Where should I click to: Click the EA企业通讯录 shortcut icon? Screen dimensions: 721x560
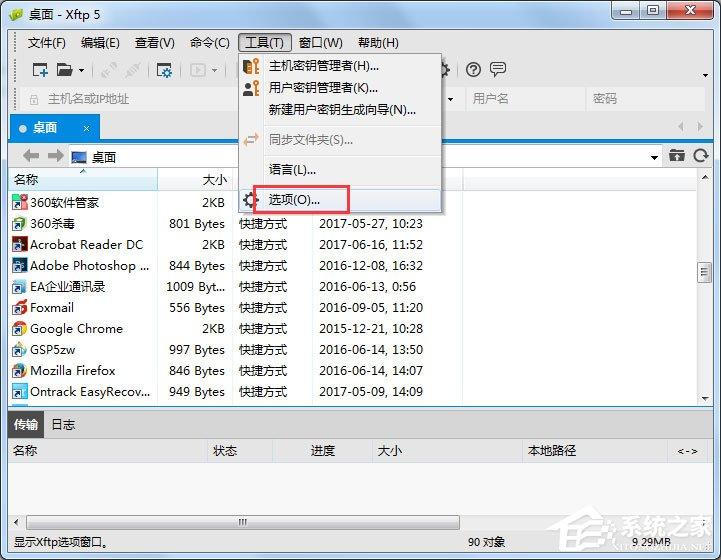pos(19,287)
